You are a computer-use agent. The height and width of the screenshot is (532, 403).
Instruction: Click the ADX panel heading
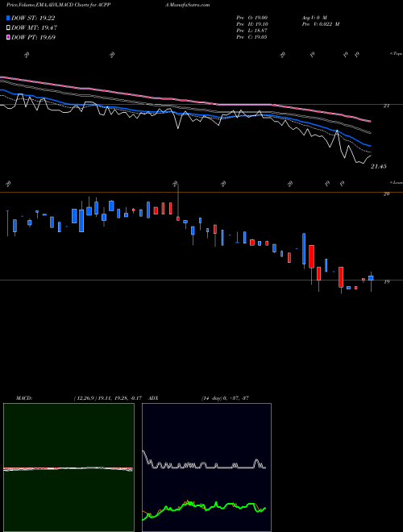(154, 398)
